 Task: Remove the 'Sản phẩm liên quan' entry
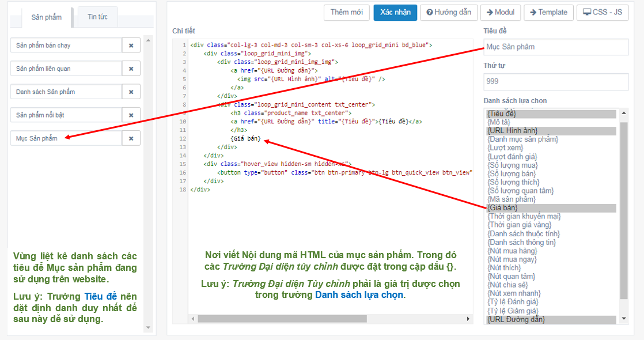131,69
